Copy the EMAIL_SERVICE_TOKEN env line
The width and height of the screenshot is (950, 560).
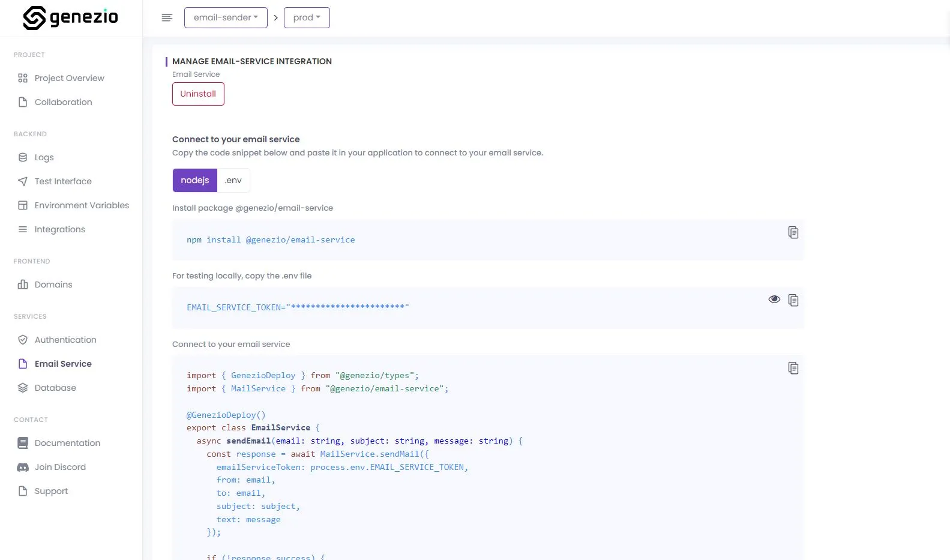[x=793, y=300]
